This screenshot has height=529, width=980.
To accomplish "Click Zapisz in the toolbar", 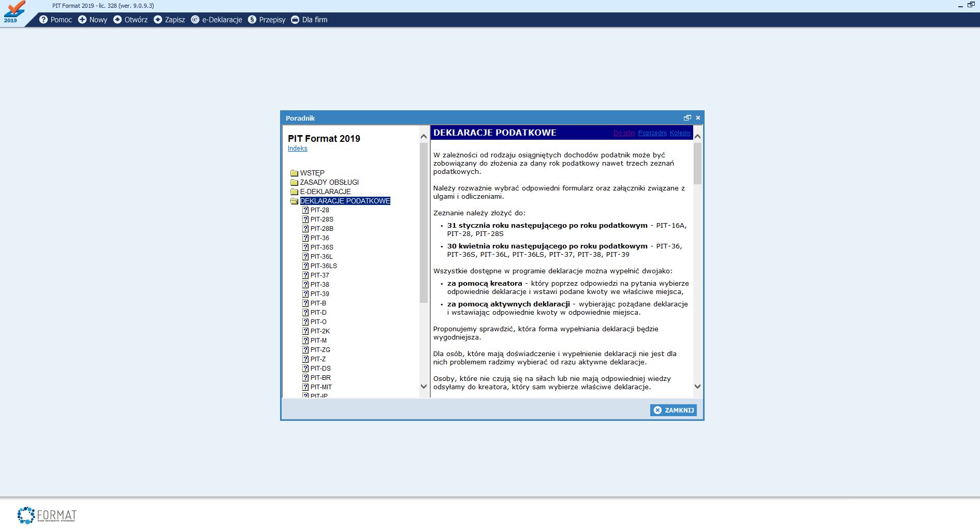I will (x=169, y=20).
